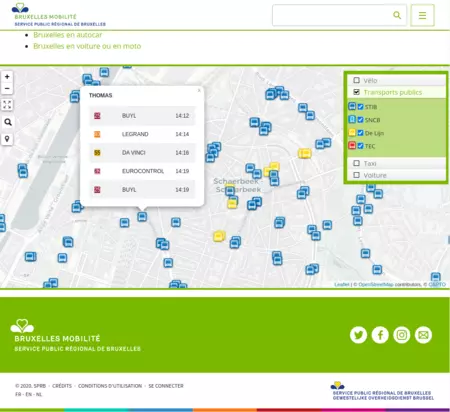Open the hamburger menu button

[422, 15]
